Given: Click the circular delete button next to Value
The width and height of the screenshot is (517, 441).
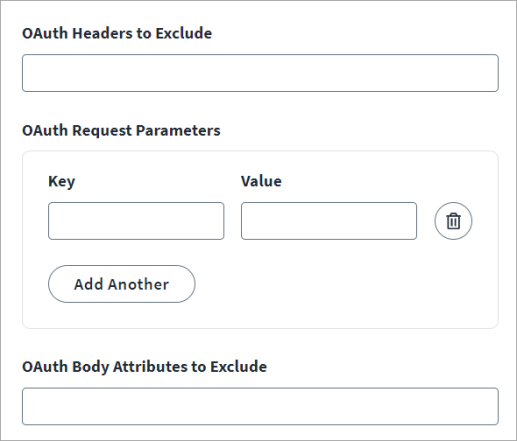Looking at the screenshot, I should tap(453, 221).
